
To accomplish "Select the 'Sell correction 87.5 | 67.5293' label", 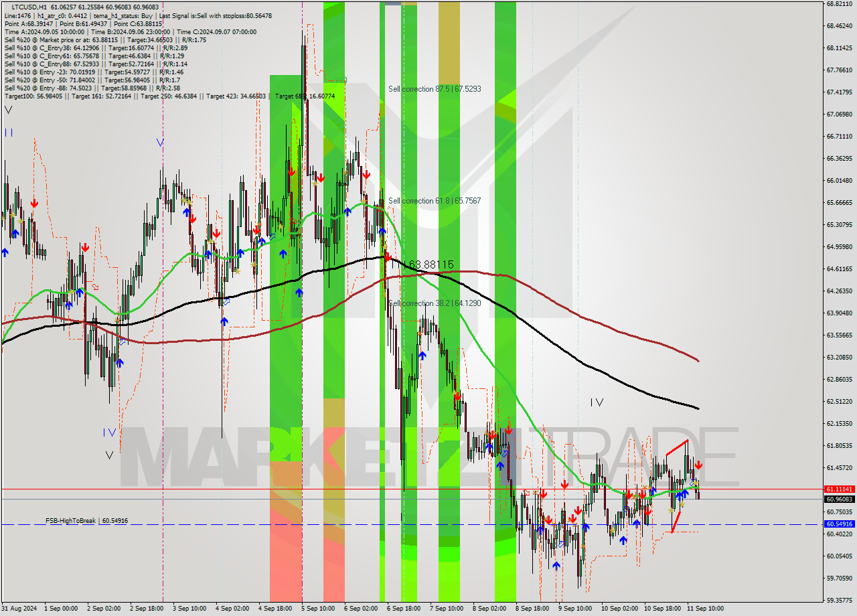I will [x=435, y=89].
